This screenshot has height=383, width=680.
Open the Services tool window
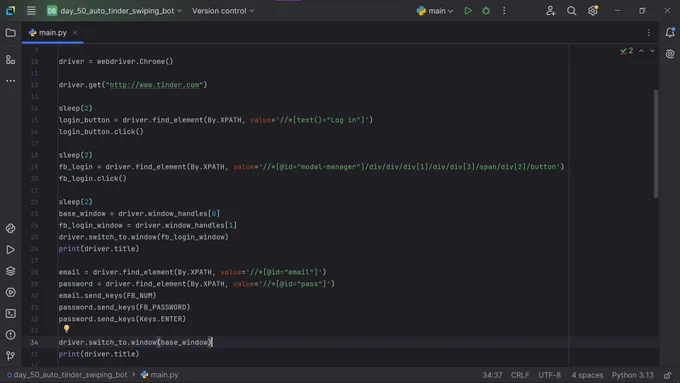coord(10,292)
